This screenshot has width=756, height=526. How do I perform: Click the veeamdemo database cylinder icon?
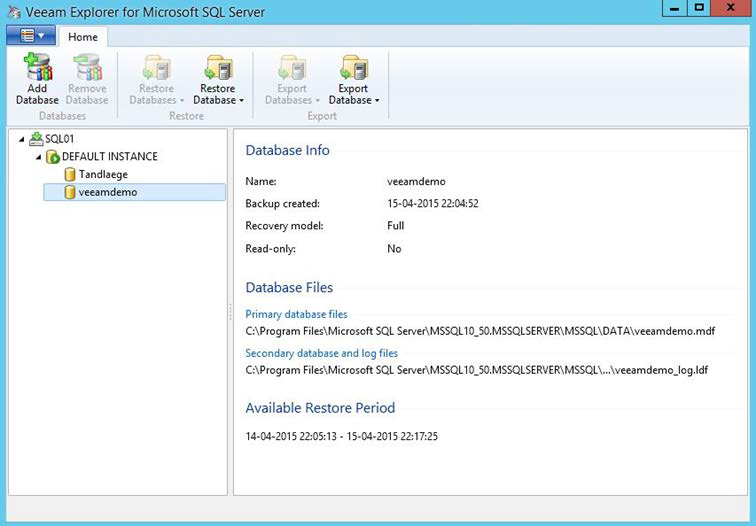pos(70,192)
